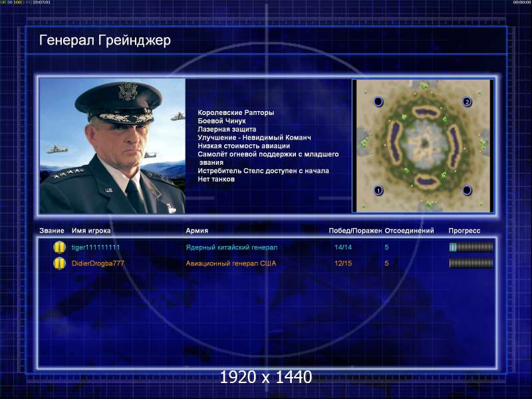Click disconnects value 5 for tiger111111111
The width and height of the screenshot is (532, 399).
click(x=386, y=247)
